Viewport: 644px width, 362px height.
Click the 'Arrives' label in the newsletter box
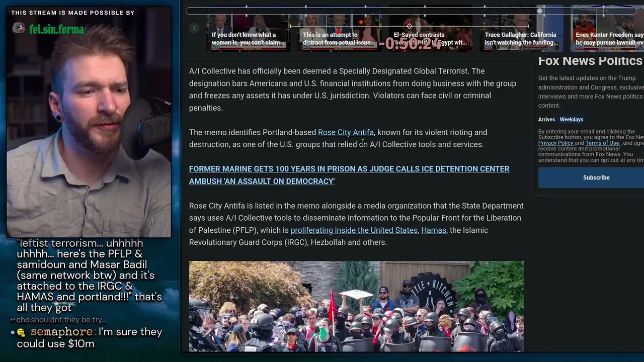click(546, 120)
